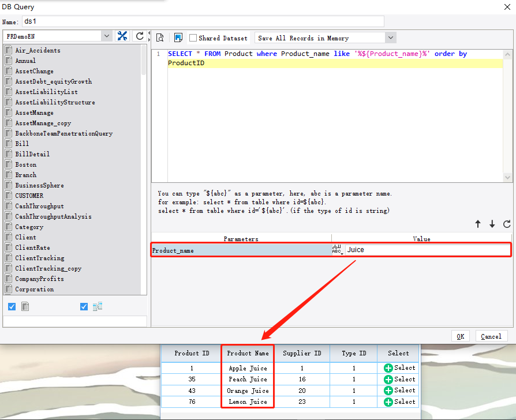Toggle the tables visibility checkbox
Viewport: 516px width, 420px height.
pos(12,306)
